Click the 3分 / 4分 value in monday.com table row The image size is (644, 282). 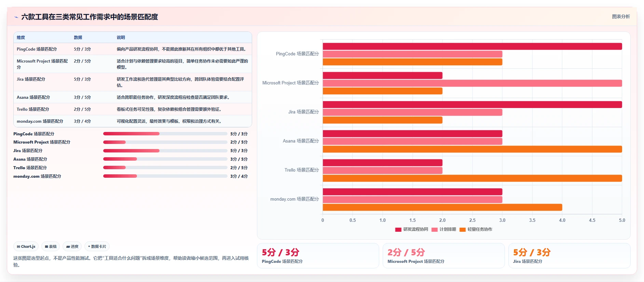click(82, 121)
